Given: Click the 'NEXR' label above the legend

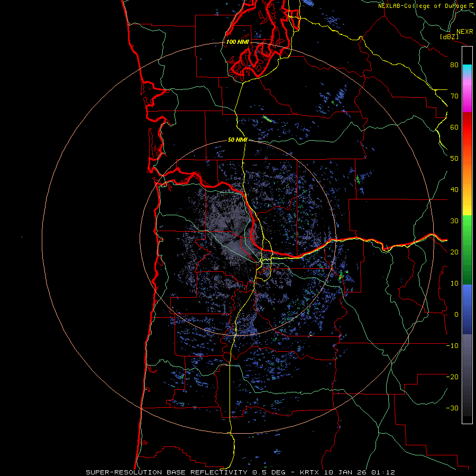Looking at the screenshot, I should 464,32.
